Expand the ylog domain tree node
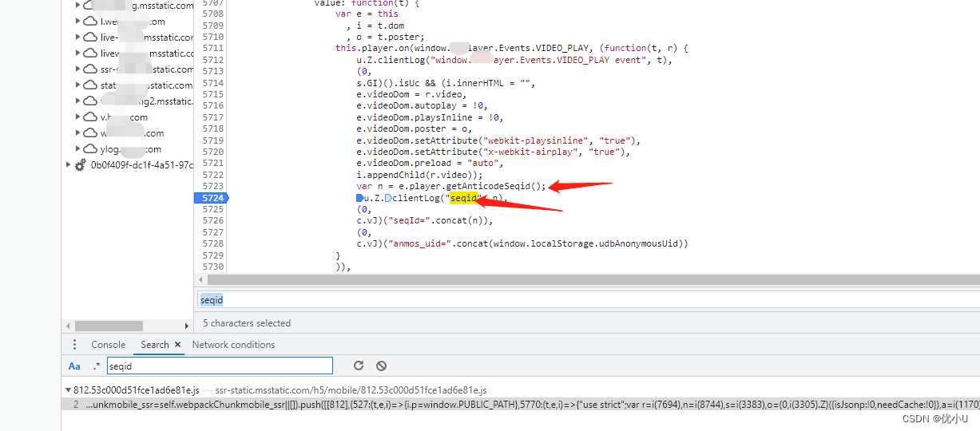 78,149
